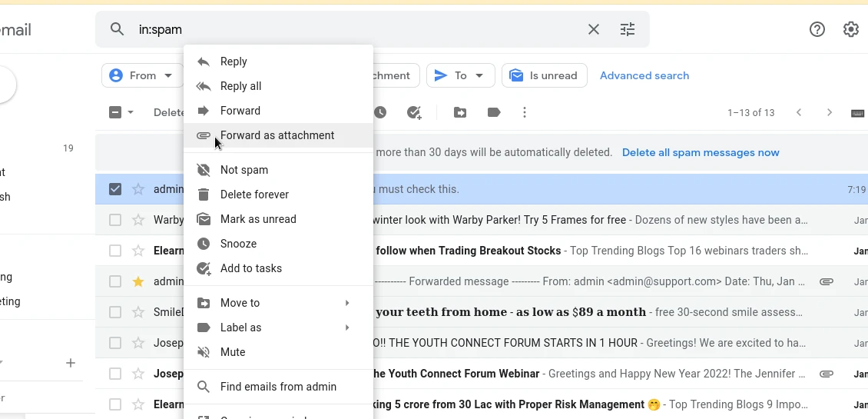Choose Delete forever from menu
Viewport: 868px width, 419px height.
278,195
